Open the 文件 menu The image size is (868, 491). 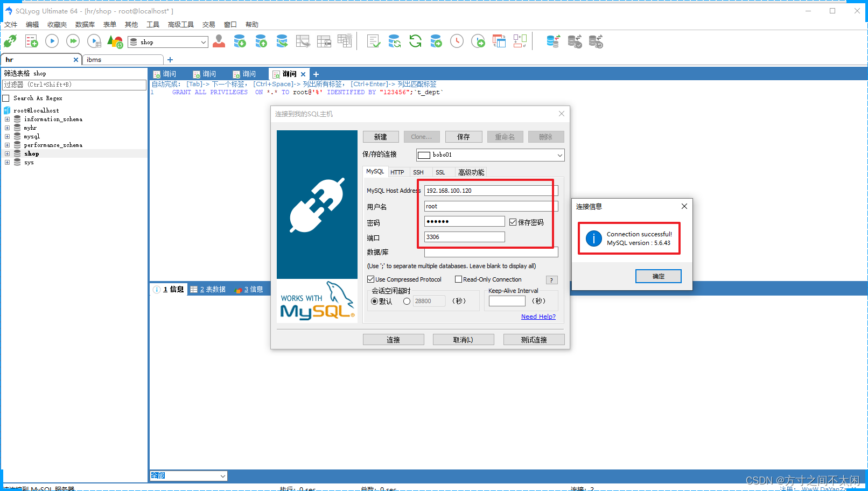pos(11,25)
